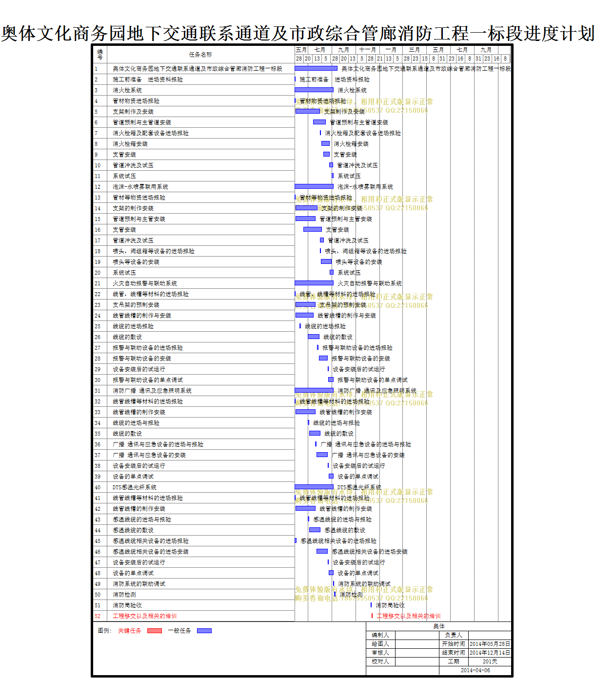Click the 图例 legend label
Image resolution: width=595 pixels, height=700 pixels.
[x=105, y=631]
